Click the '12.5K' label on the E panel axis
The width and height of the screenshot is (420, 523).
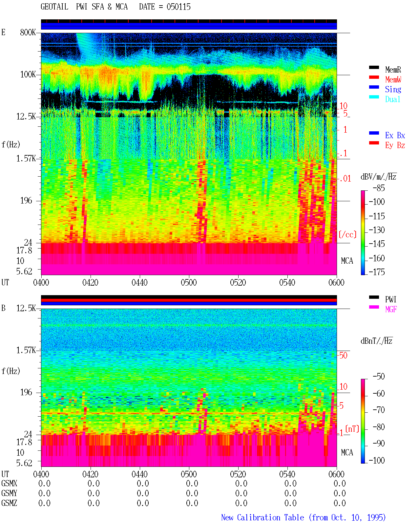tap(26, 117)
